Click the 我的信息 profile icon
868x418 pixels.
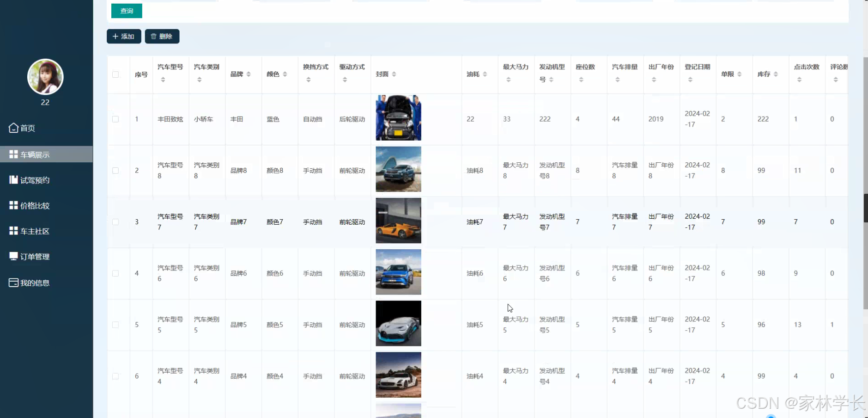pos(13,283)
